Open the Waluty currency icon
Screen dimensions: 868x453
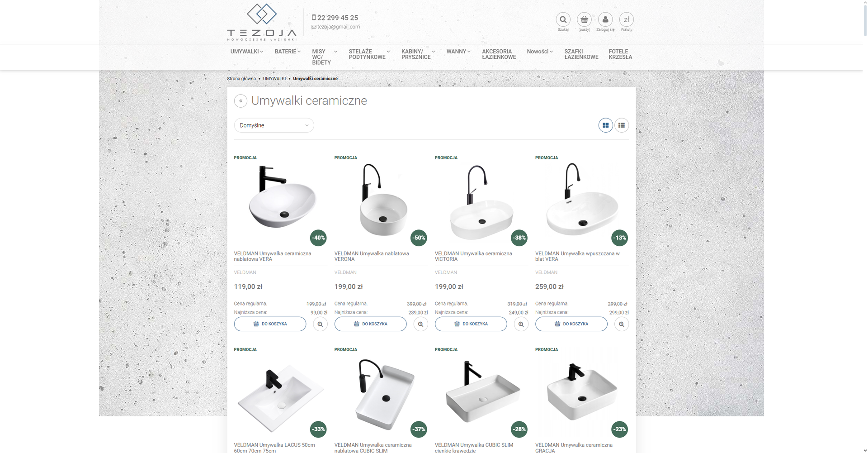click(x=626, y=19)
